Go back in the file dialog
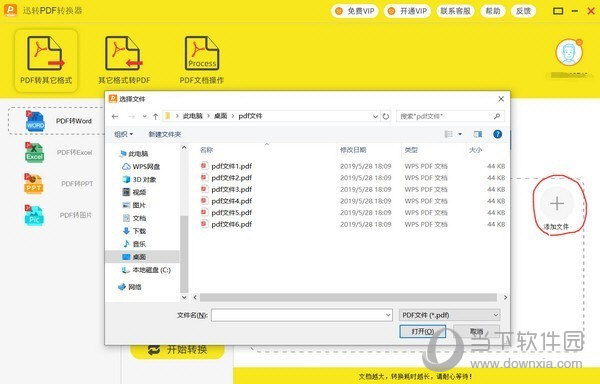 pyautogui.click(x=115, y=116)
